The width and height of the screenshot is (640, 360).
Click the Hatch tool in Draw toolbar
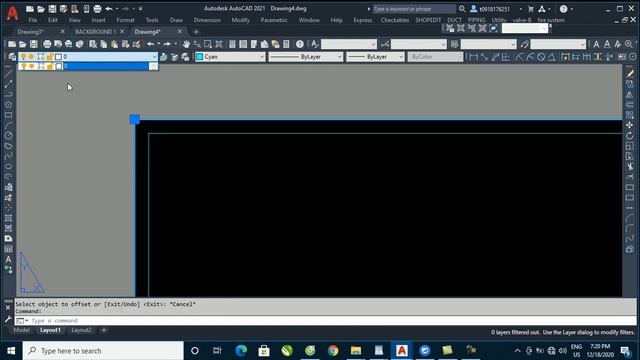coord(8,218)
